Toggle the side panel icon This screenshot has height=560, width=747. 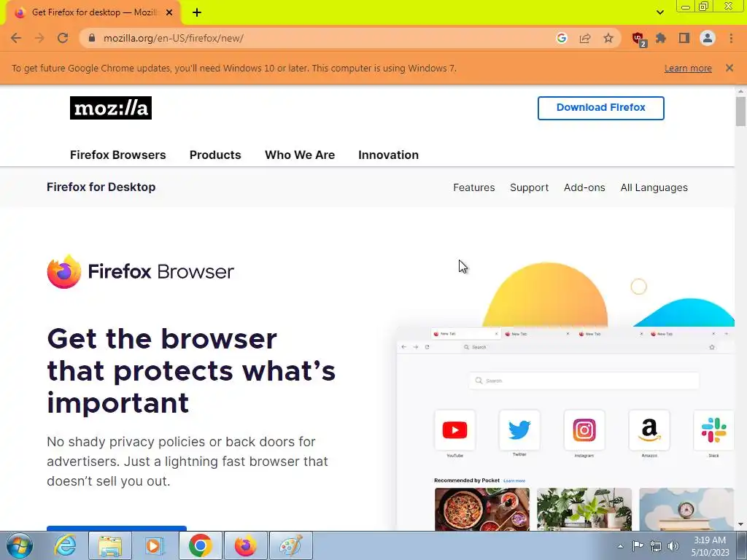click(x=684, y=38)
